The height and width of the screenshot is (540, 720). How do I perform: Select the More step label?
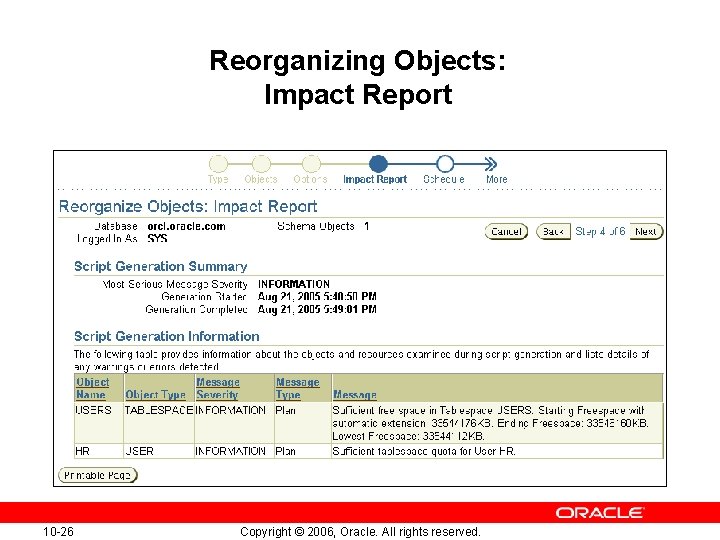click(497, 179)
